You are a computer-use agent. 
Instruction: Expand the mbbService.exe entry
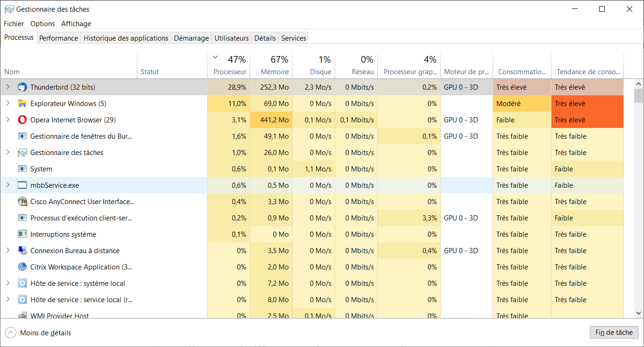click(x=7, y=185)
